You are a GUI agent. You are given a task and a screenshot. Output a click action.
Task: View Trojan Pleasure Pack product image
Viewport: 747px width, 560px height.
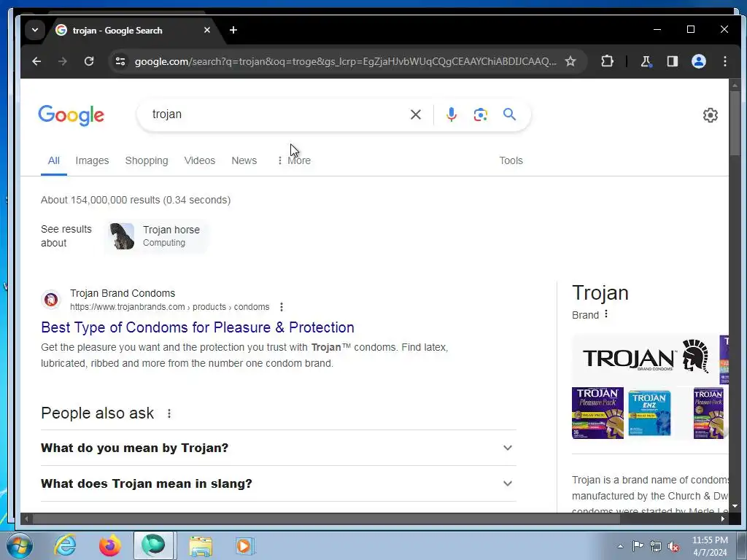(597, 413)
